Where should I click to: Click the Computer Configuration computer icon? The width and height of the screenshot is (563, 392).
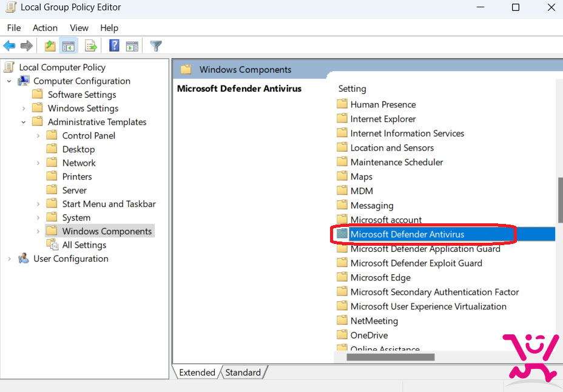click(24, 81)
